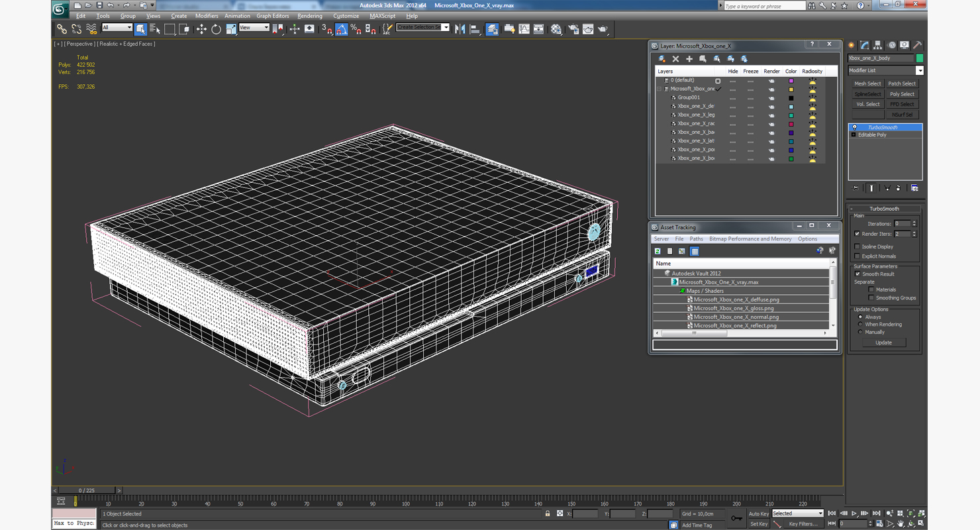Open the Create command panel tab
Viewport: 980px width, 530px height.
coord(852,45)
